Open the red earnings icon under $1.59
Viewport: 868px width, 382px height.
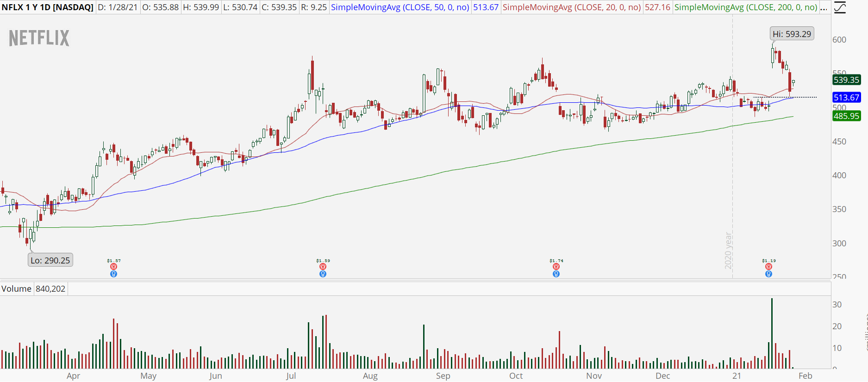[323, 267]
